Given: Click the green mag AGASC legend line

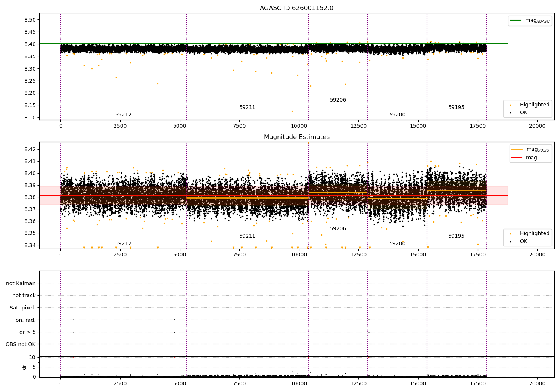Looking at the screenshot, I should coord(517,21).
